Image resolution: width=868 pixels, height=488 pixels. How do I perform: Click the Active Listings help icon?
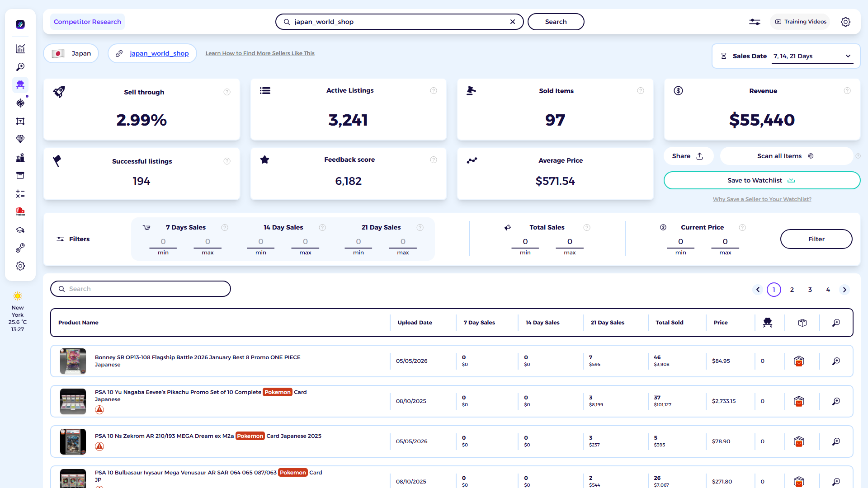pos(434,91)
